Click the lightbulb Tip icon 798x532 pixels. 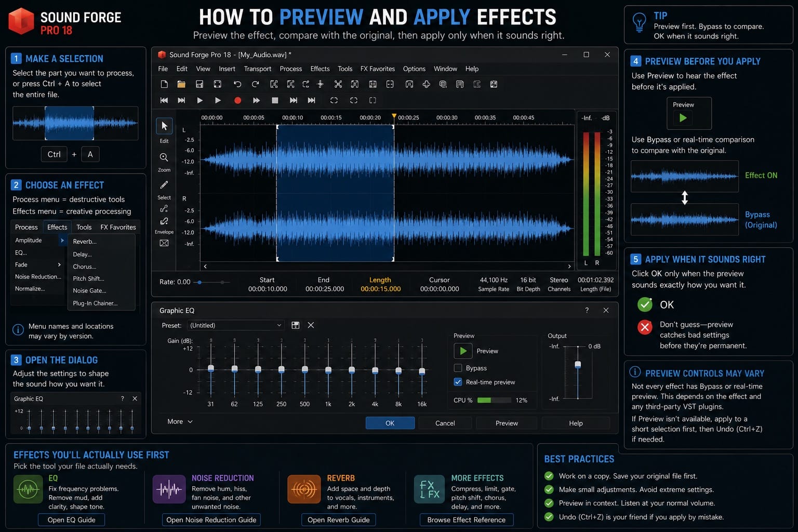639,23
